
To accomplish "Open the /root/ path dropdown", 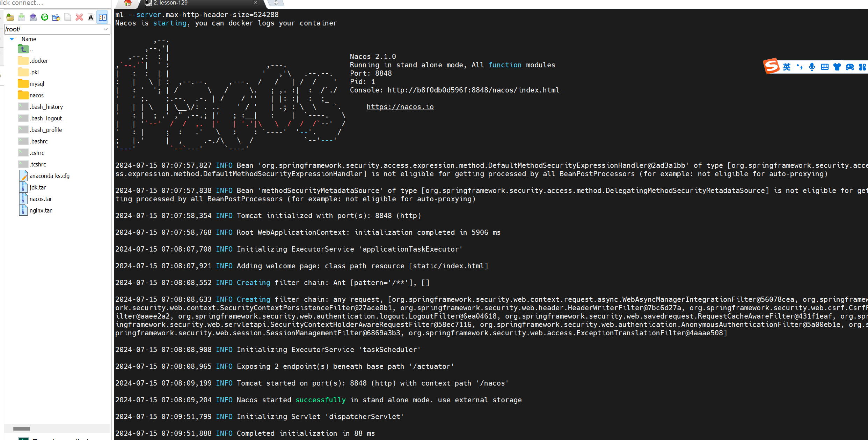I will point(105,29).
